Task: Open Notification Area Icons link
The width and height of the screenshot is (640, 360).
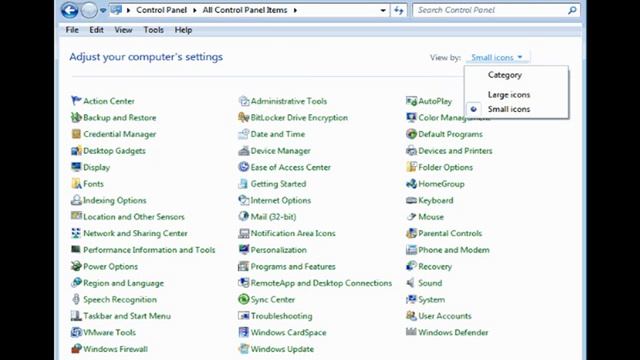Action: pyautogui.click(x=293, y=233)
